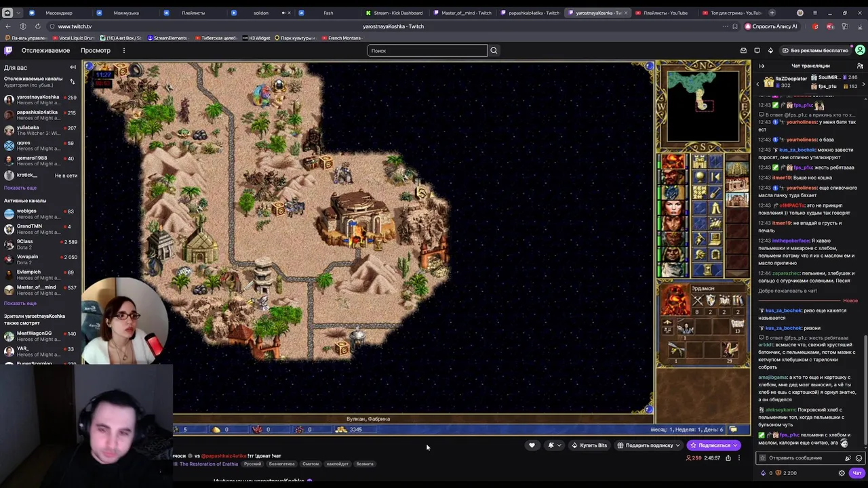Switch to the Stream - Kick Dashboard tab
868x488 pixels.
tap(395, 13)
